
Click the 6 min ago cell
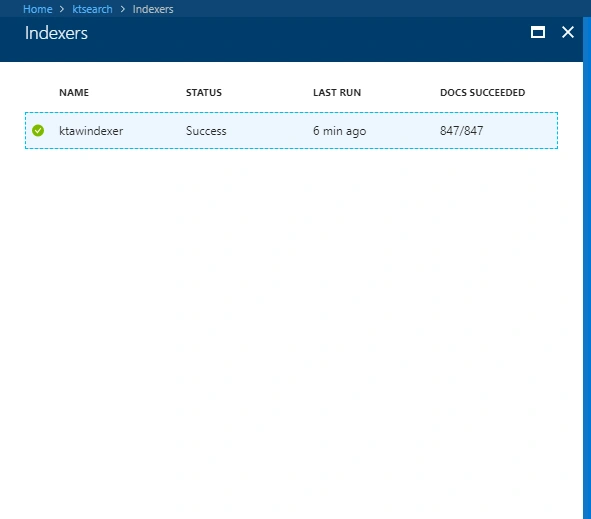coord(340,131)
